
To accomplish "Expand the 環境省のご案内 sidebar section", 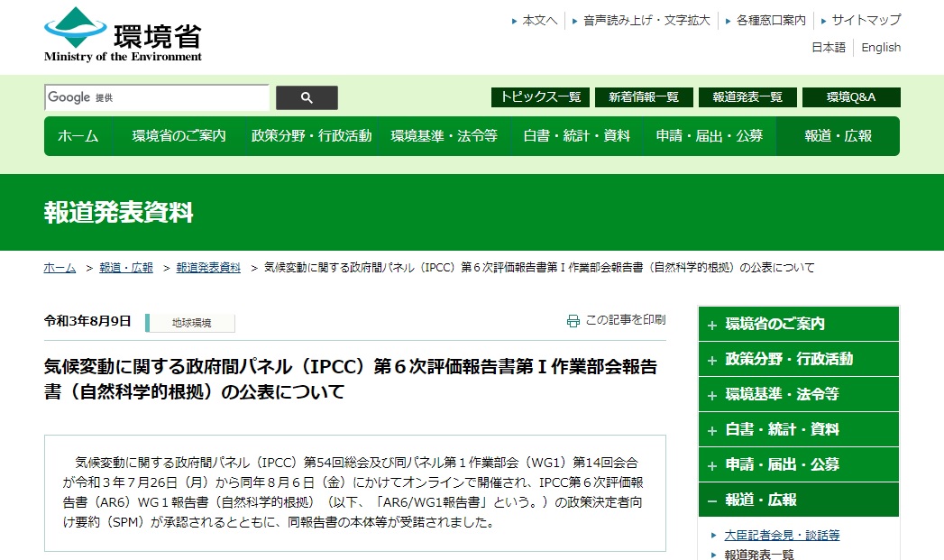I will pos(798,324).
